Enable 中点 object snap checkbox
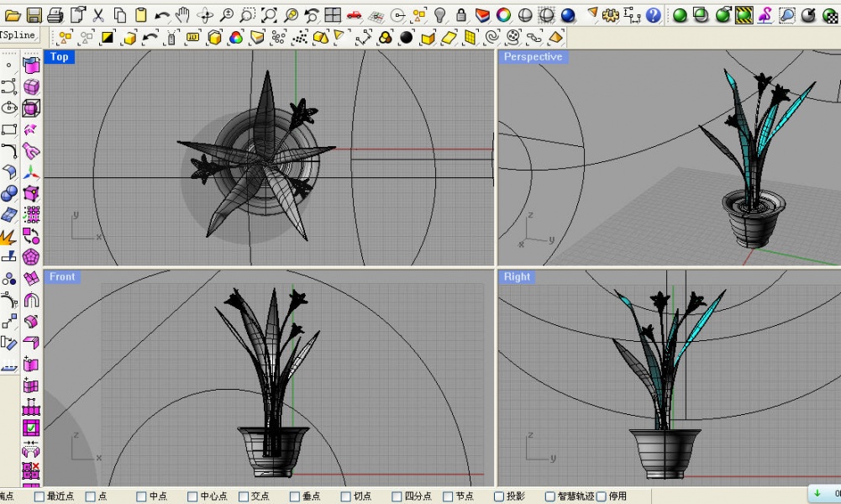The height and width of the screenshot is (504, 841). (x=141, y=496)
